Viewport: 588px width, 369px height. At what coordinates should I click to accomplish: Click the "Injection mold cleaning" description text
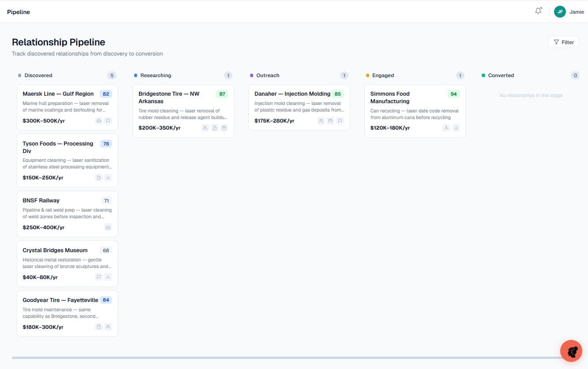coord(300,107)
